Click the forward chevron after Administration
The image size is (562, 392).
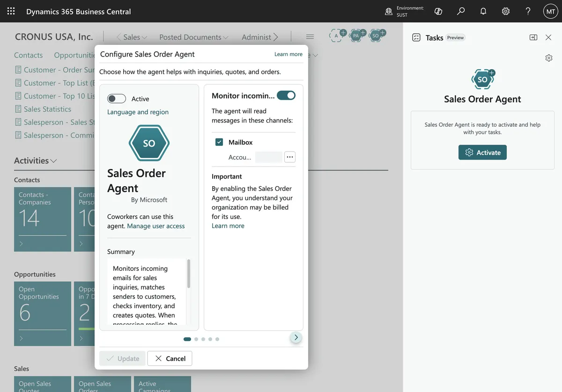[276, 37]
